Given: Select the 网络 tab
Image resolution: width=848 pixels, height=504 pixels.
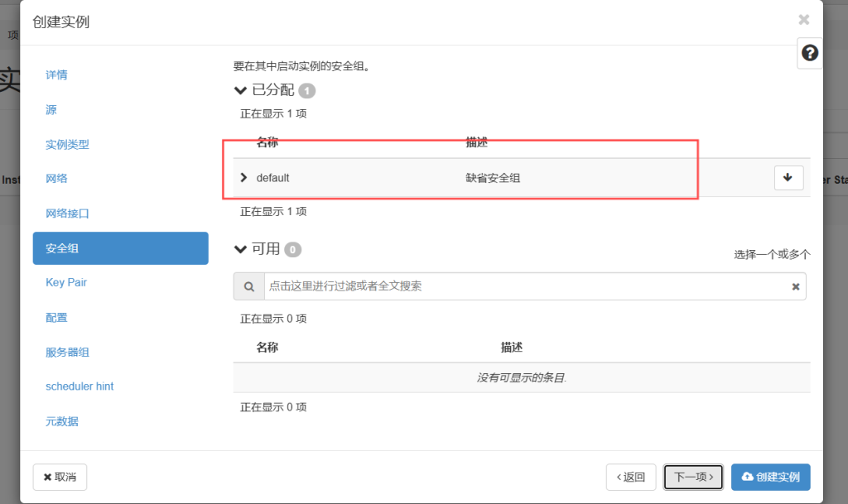Looking at the screenshot, I should (x=57, y=179).
